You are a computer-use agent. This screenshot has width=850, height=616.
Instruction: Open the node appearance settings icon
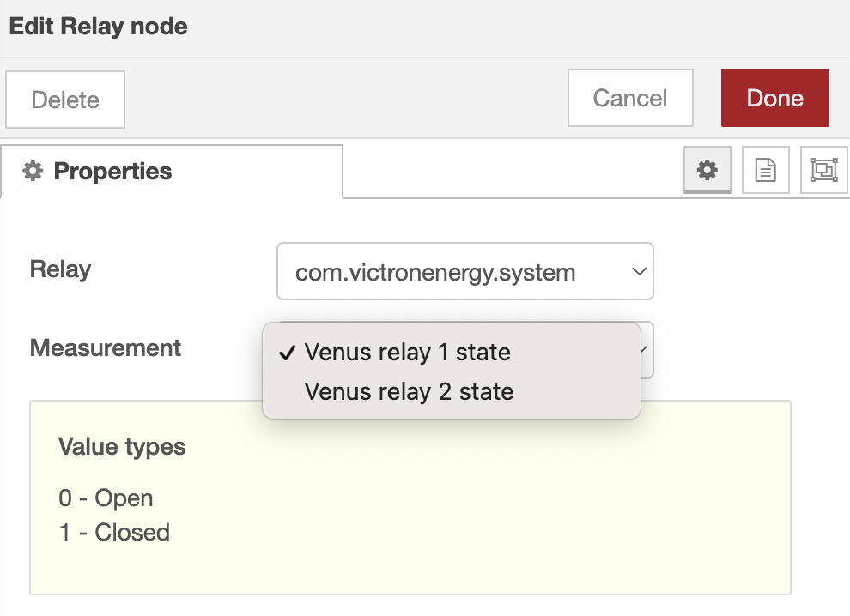[823, 170]
